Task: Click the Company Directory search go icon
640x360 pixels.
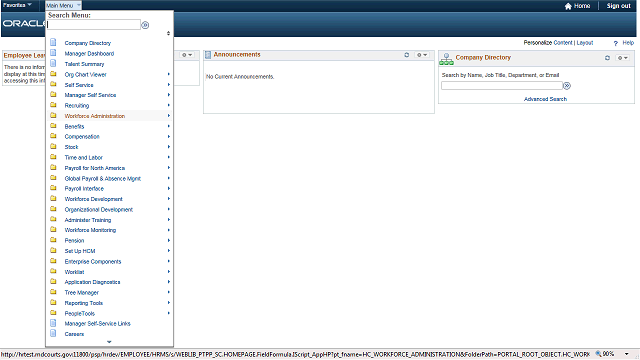Action: 567,86
